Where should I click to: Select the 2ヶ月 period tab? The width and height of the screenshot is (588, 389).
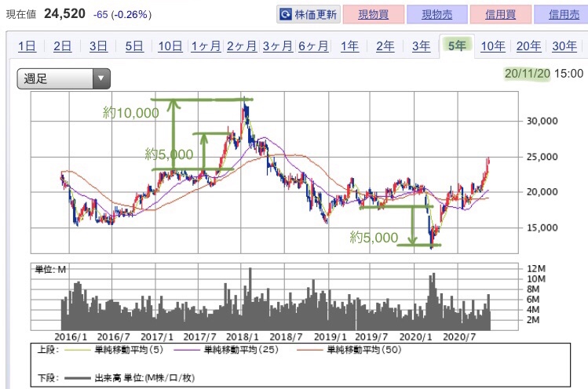point(242,46)
